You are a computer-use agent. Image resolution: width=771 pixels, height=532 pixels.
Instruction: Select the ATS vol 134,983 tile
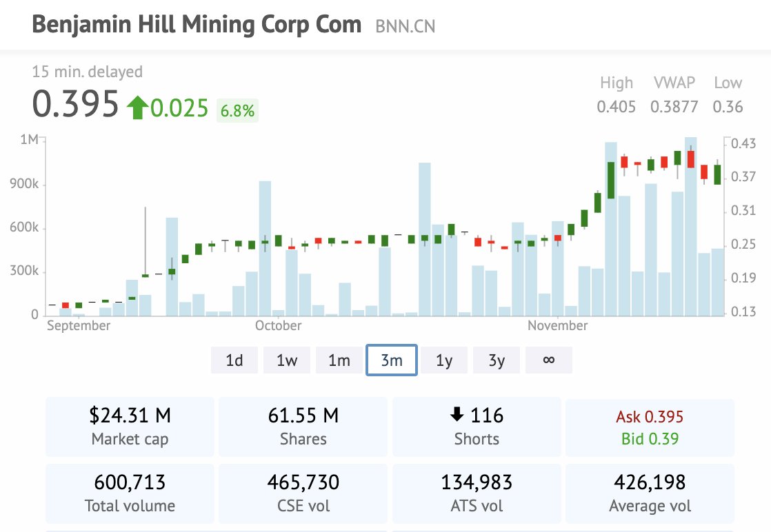click(x=477, y=493)
